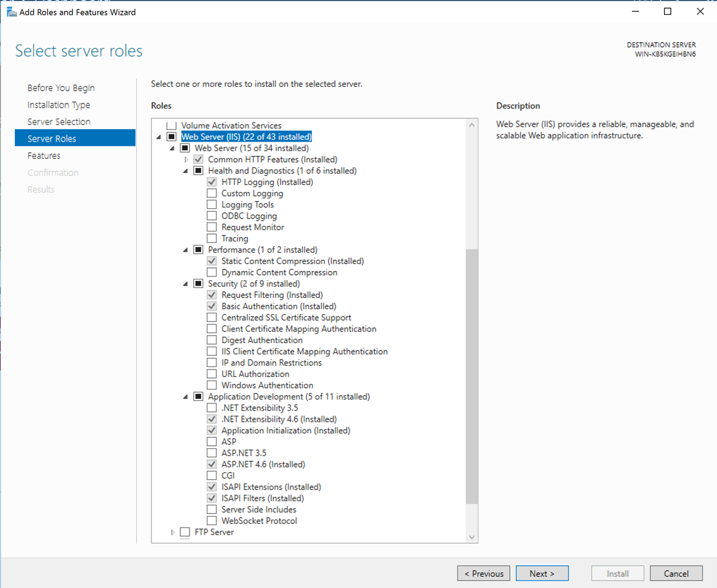Enable the Windows Authentication checkbox
Screen dimensions: 717x588
tap(212, 385)
